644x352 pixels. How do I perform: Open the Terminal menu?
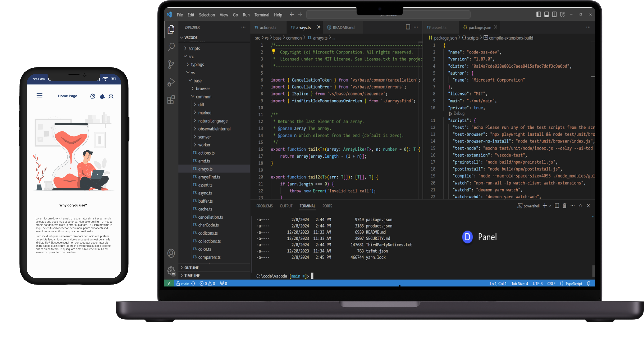[262, 15]
